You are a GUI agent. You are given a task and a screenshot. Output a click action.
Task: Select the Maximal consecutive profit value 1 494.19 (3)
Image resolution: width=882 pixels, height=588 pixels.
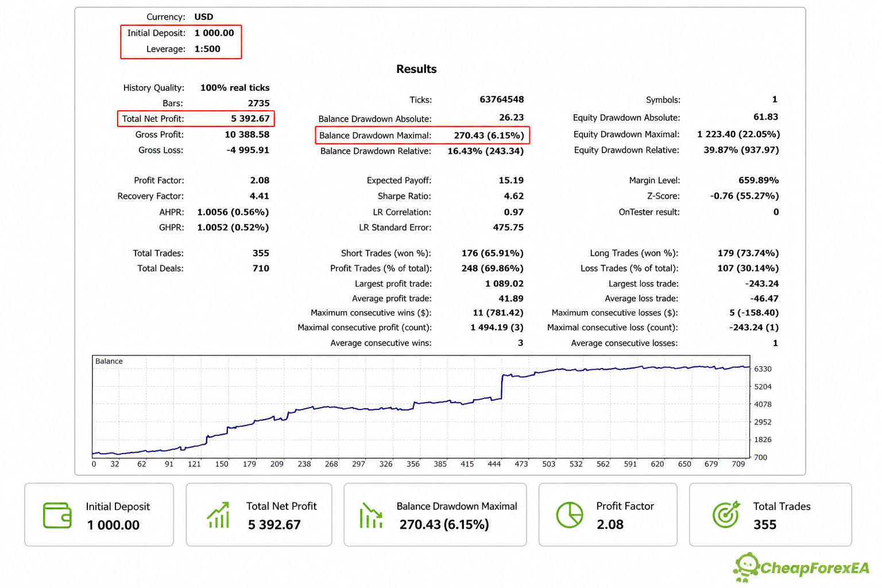(497, 327)
